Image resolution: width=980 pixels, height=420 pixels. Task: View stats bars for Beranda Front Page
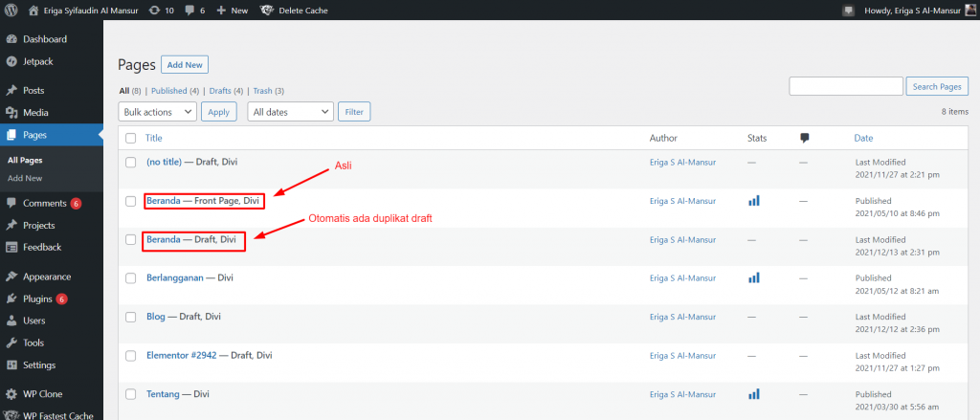click(754, 201)
